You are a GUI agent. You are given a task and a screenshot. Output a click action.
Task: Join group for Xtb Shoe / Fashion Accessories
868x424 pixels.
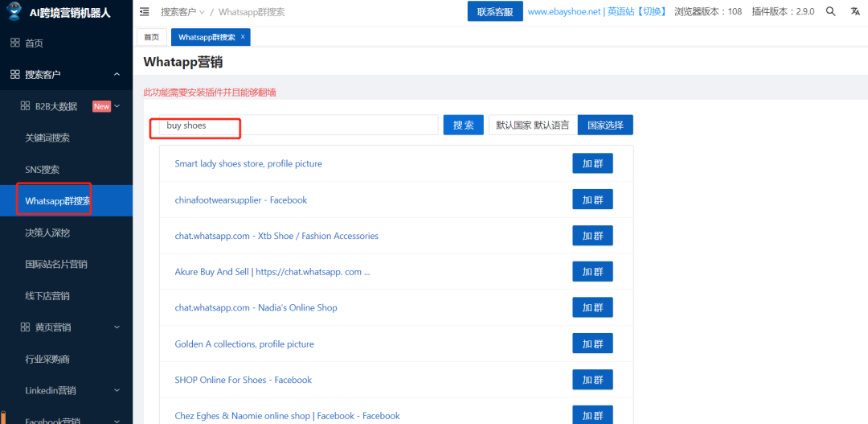click(592, 236)
